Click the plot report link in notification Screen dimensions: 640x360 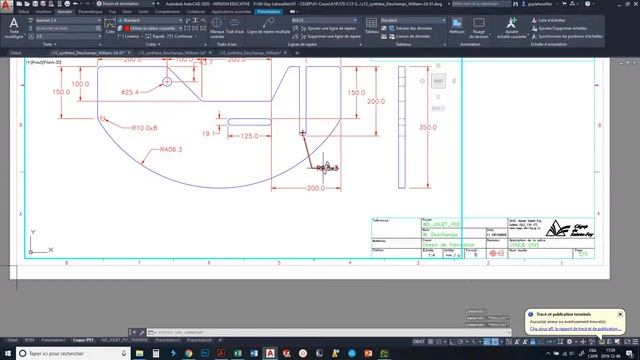pyautogui.click(x=576, y=329)
